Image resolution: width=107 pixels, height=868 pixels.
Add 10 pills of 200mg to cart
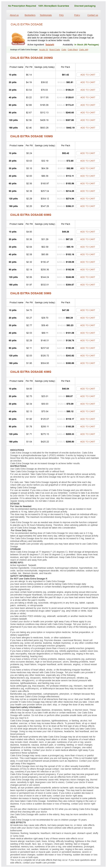(88, 75)
